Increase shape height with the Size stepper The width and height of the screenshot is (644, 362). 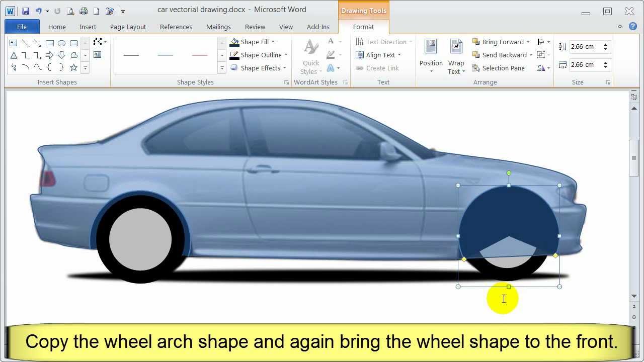tap(605, 44)
